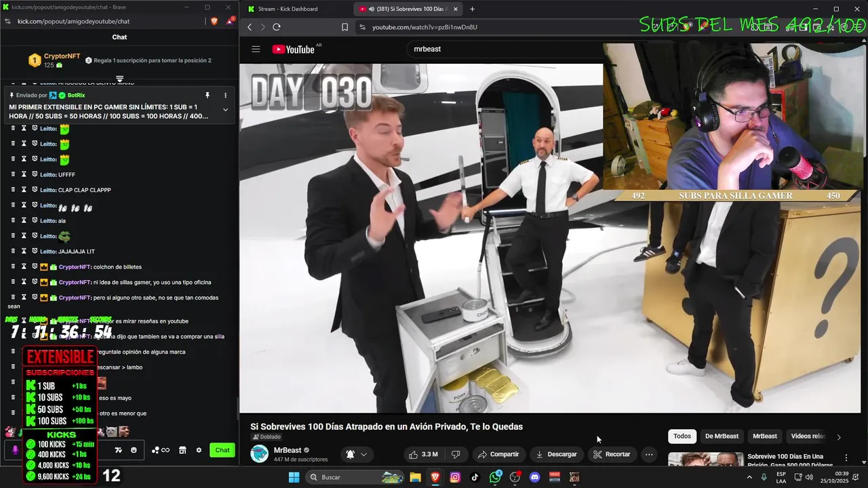This screenshot has height=488, width=868.
Task: Open the Kick shop icon
Action: click(x=182, y=450)
